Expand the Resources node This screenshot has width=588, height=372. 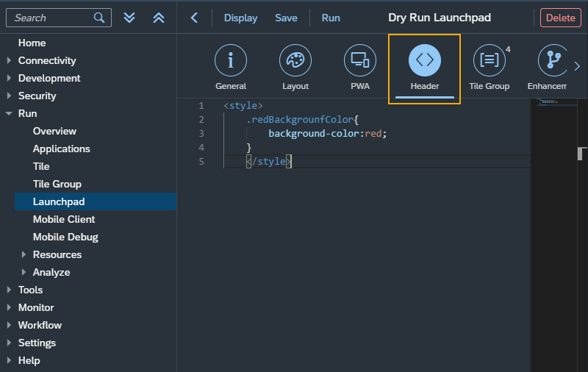[24, 254]
